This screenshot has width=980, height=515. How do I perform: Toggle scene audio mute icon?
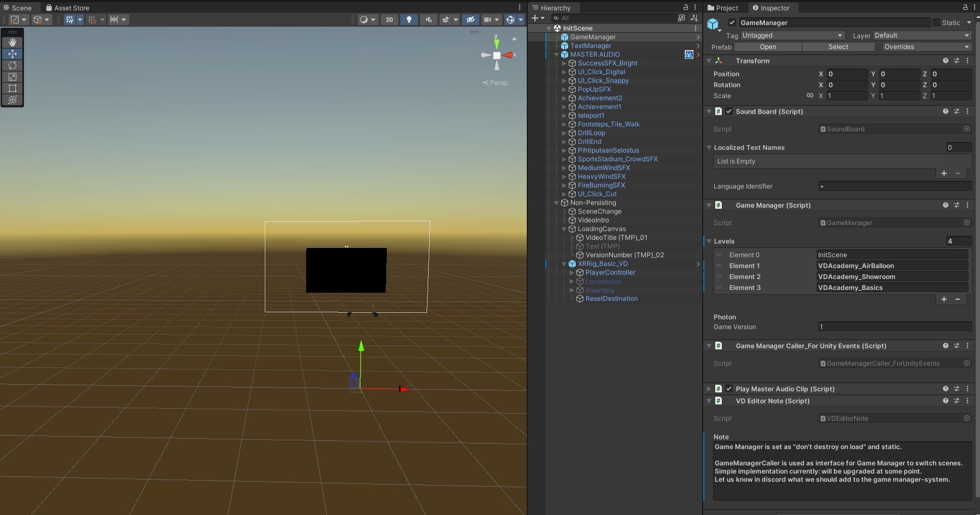coord(429,20)
